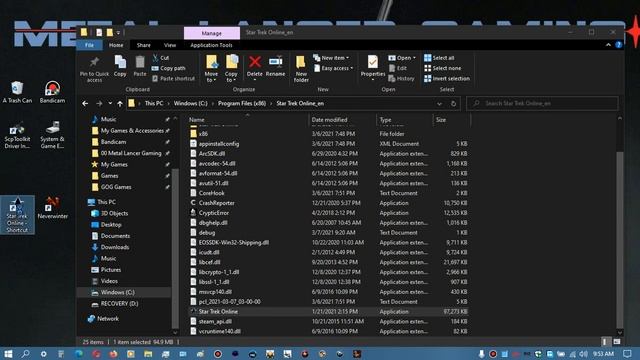The height and width of the screenshot is (360, 640).
Task: Open Copy to dropdown
Action: click(231, 69)
